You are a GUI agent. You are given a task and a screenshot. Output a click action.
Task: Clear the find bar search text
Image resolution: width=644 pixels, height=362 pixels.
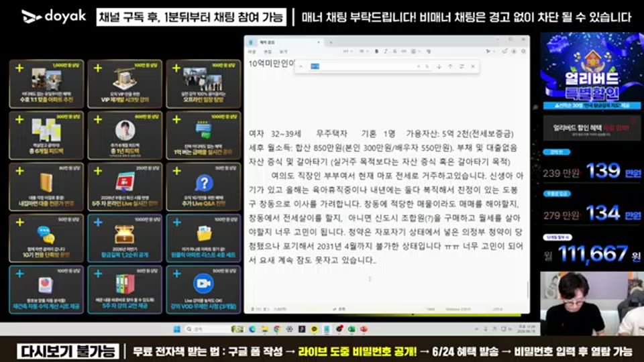point(419,66)
